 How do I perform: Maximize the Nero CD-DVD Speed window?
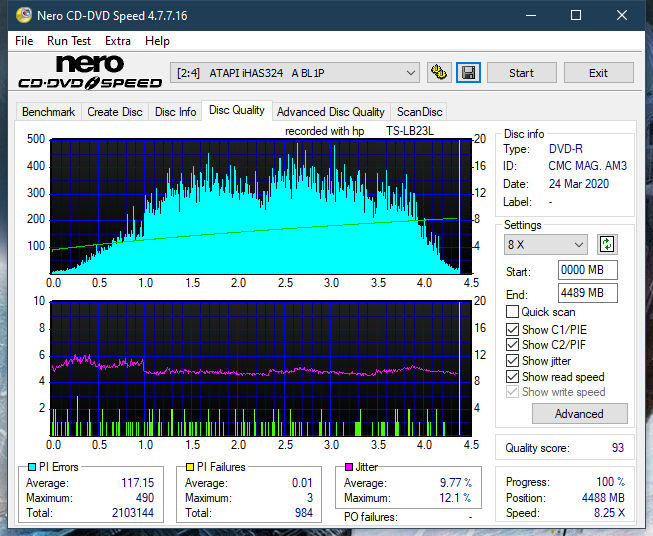pos(576,15)
